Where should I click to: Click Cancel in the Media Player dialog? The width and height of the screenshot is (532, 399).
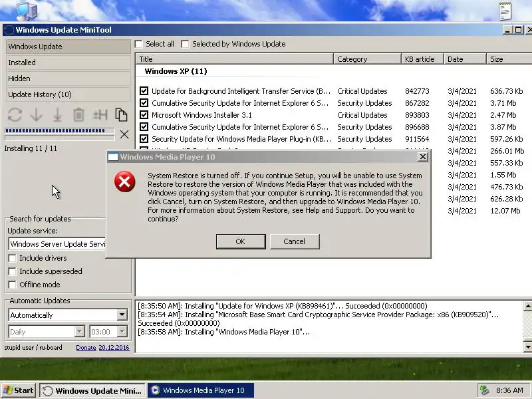pos(295,241)
